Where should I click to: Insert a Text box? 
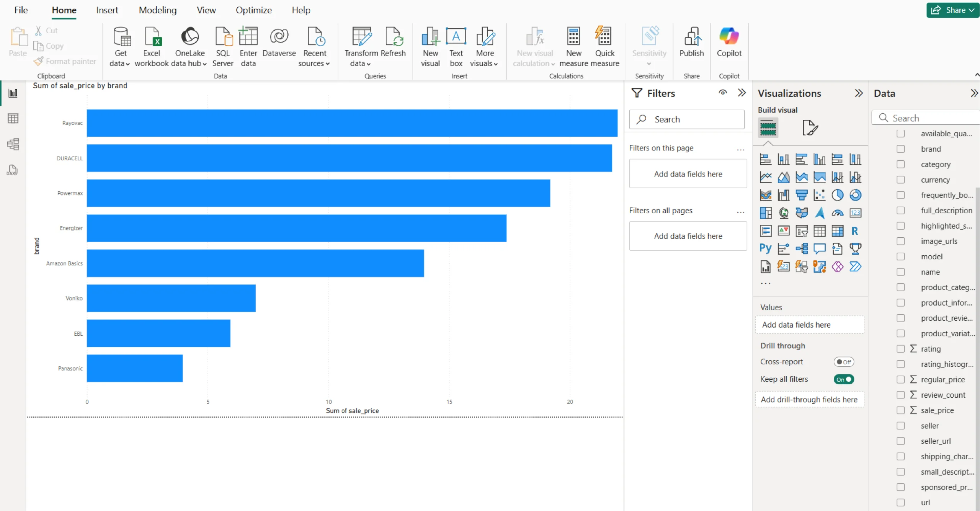click(456, 47)
